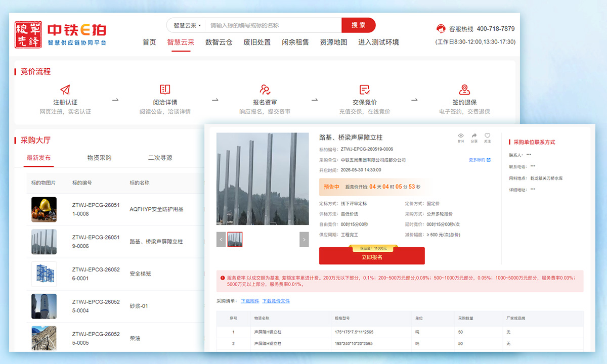
Task: Click the share arrow icon (分享)
Action: (x=474, y=135)
